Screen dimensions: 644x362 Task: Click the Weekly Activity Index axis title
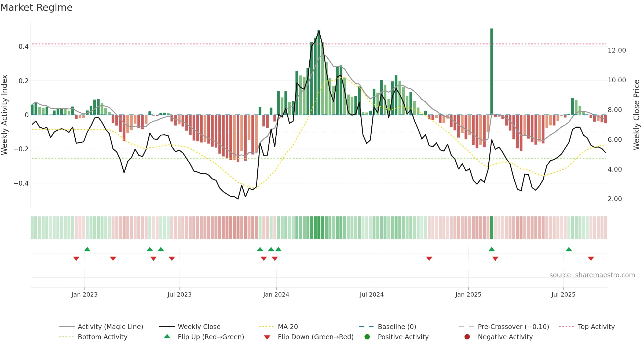[x=5, y=115]
